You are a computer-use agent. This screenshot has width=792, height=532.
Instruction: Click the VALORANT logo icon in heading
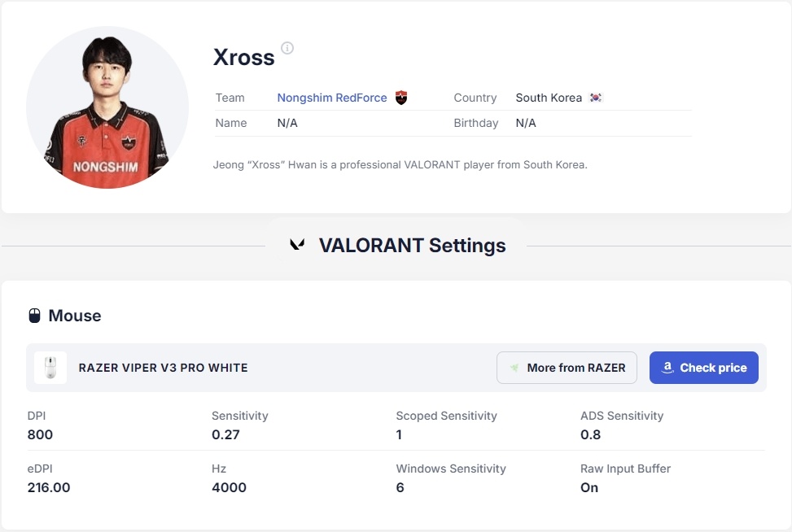point(297,245)
